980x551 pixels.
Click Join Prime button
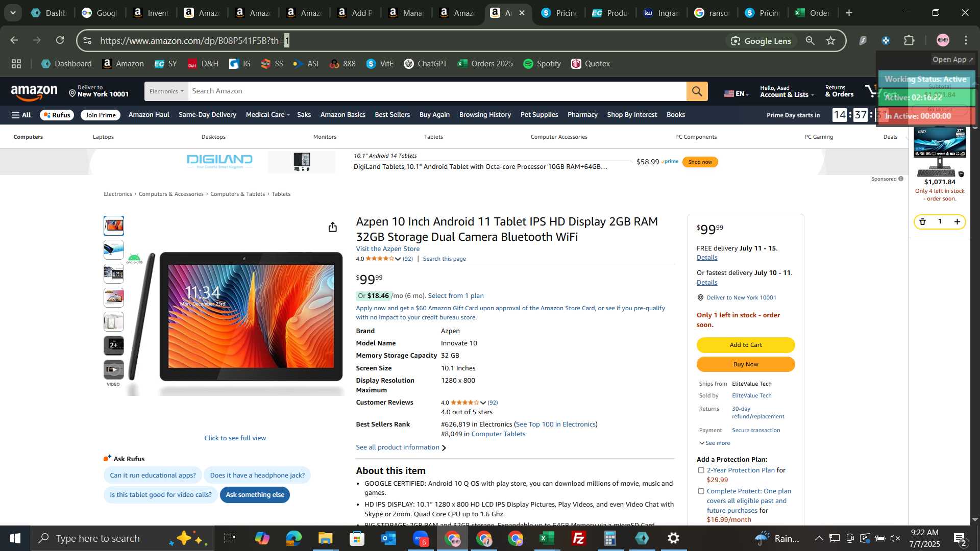pos(101,115)
